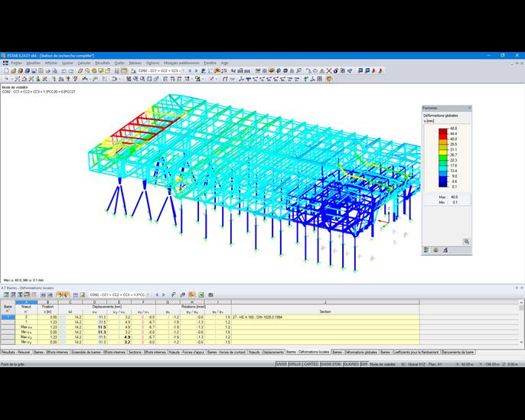Switch to Barres - Déformations globales tab
Viewport: 525px width, 420px height.
point(355,352)
